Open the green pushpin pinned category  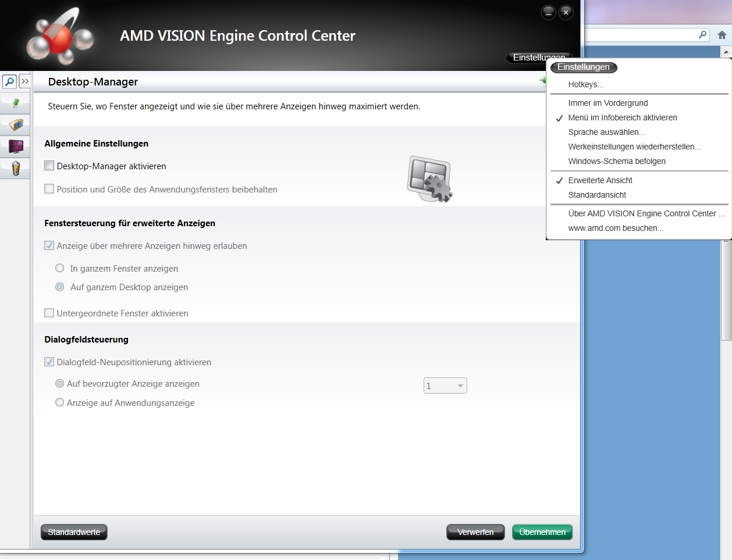[x=16, y=102]
